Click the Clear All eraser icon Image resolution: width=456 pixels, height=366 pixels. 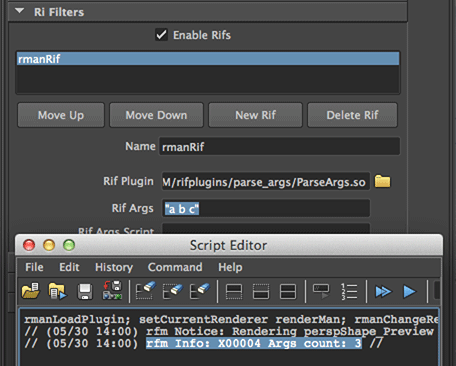coord(200,291)
